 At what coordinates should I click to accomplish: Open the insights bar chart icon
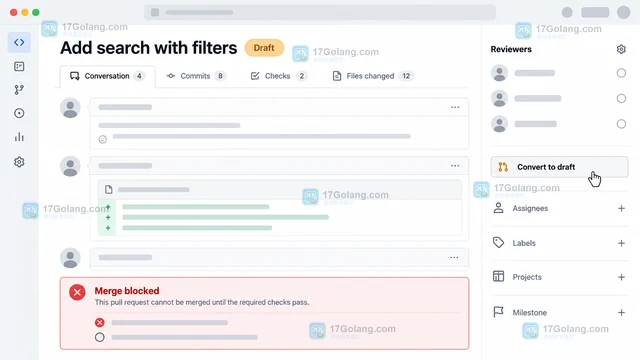tap(19, 137)
